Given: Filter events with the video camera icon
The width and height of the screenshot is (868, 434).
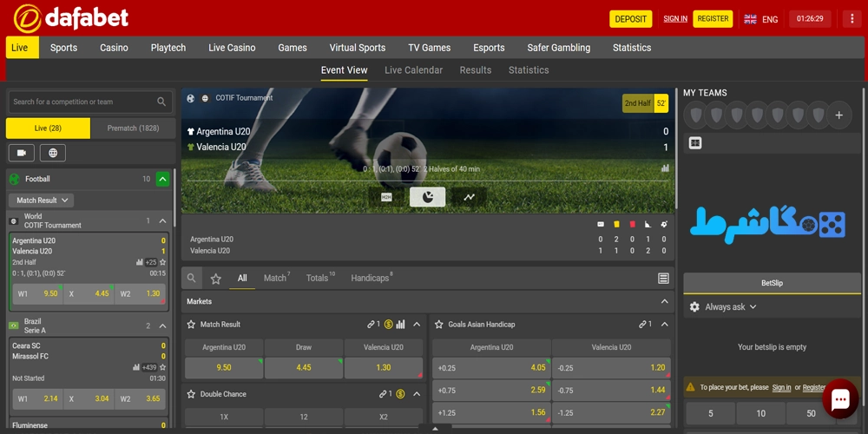Looking at the screenshot, I should point(22,153).
